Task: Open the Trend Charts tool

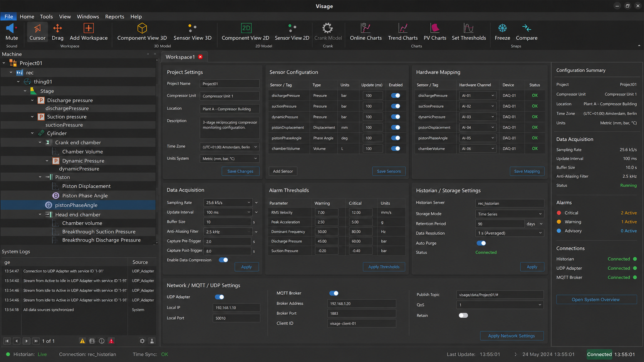Action: [403, 32]
